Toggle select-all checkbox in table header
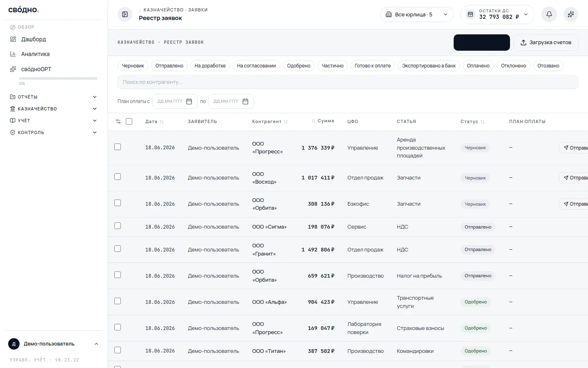Image resolution: width=588 pixels, height=368 pixels. click(129, 121)
